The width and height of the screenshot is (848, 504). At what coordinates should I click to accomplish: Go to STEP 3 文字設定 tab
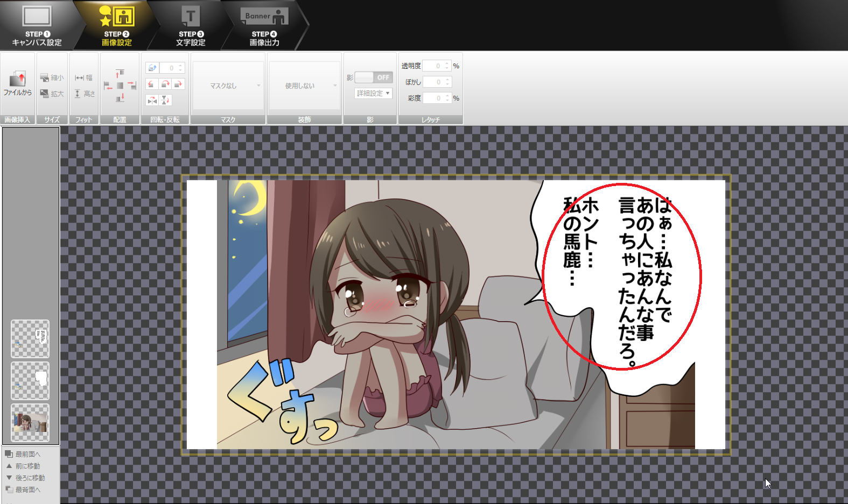(x=191, y=25)
